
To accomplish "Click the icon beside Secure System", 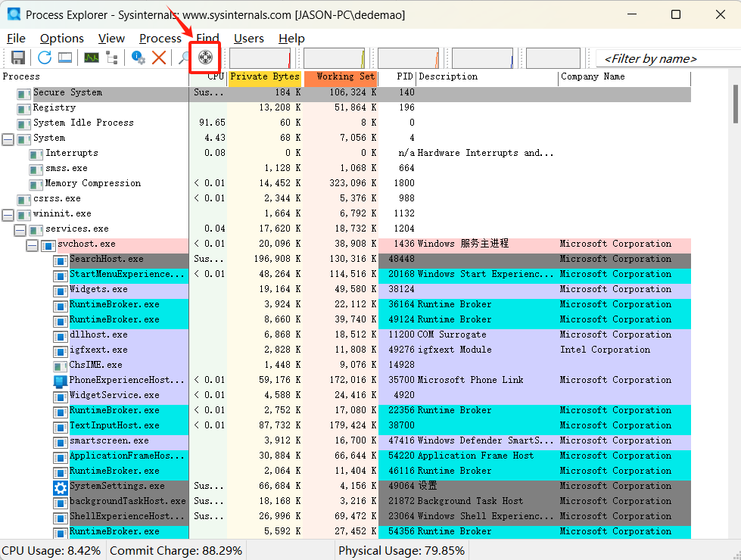I will point(23,94).
